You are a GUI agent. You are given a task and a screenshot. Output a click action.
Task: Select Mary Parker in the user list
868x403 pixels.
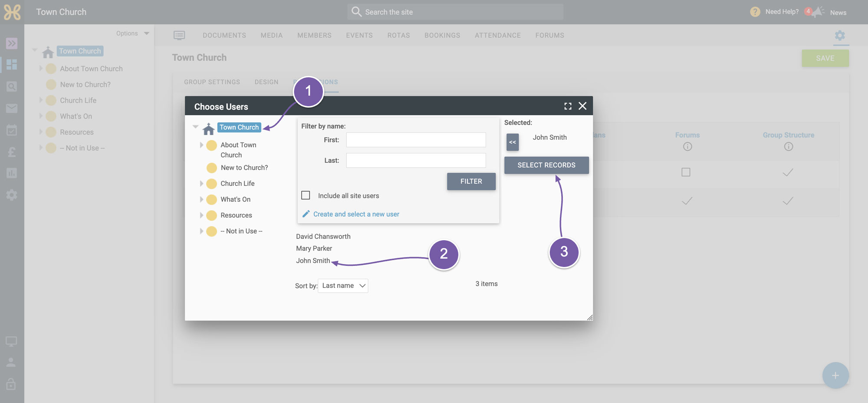pos(314,248)
